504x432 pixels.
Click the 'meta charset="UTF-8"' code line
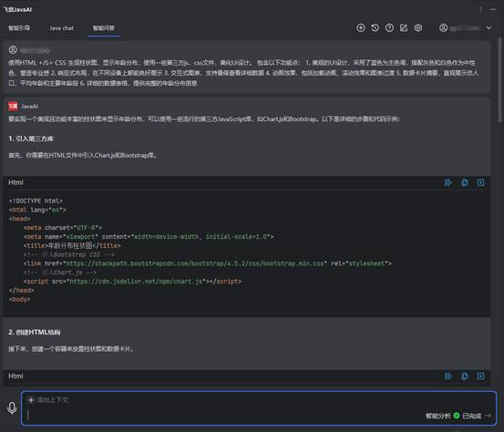(63, 228)
